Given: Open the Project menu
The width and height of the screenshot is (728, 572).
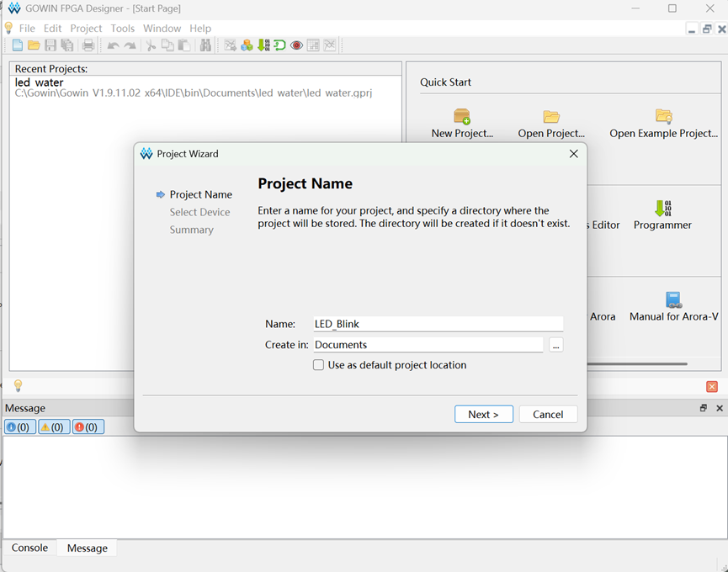Looking at the screenshot, I should point(86,29).
